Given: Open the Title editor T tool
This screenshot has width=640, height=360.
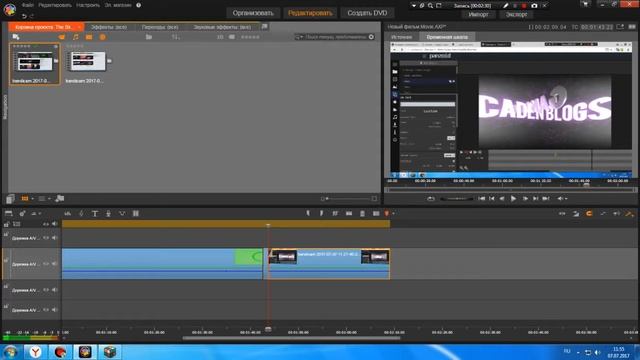Looking at the screenshot, I should pyautogui.click(x=95, y=213).
